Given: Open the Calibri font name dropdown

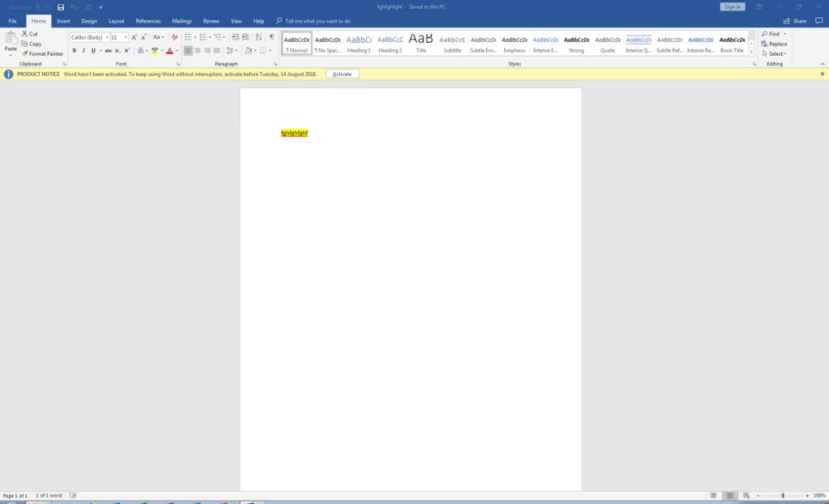Looking at the screenshot, I should tap(107, 37).
